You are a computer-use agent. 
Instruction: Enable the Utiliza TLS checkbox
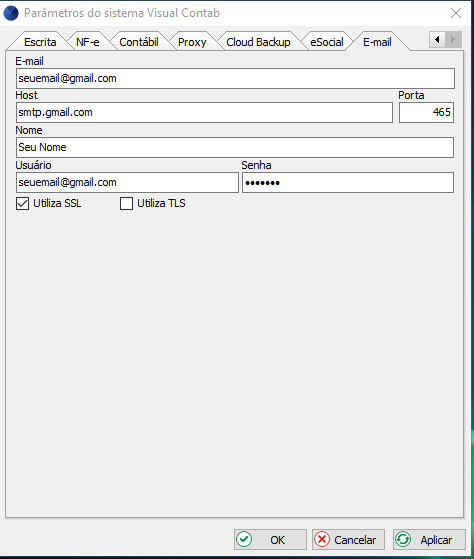[x=127, y=204]
